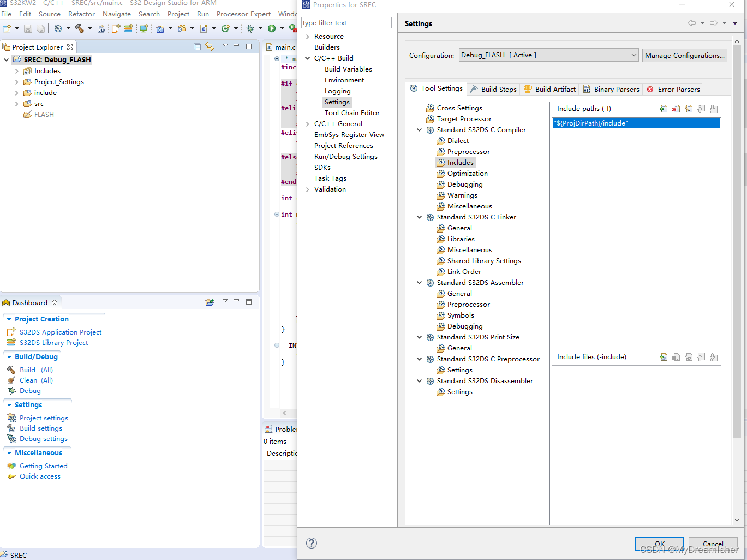The image size is (747, 560).
Task: Click the Cancel button
Action: (x=713, y=544)
